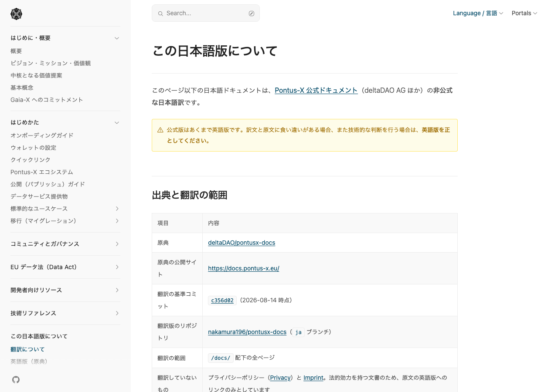This screenshot has width=558, height=392.
Task: Follow Pontus-X 公式ドキュメント link
Action: pos(316,91)
